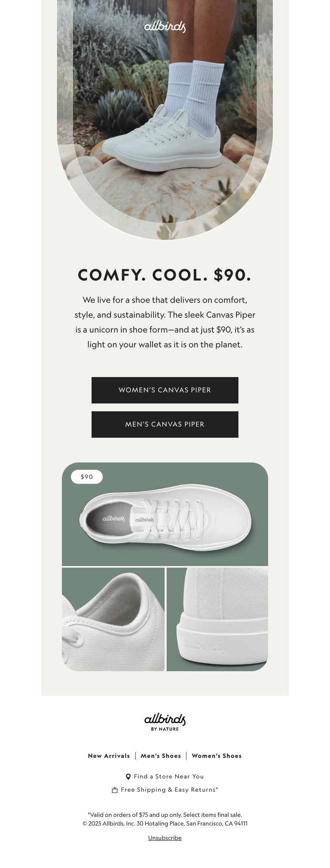
Task: Go to Women's Shoes
Action: pos(217,756)
